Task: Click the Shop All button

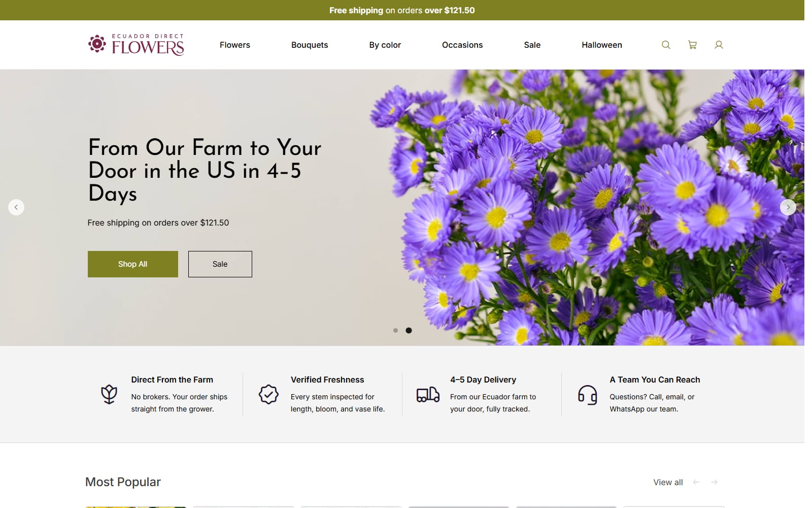Action: tap(133, 264)
